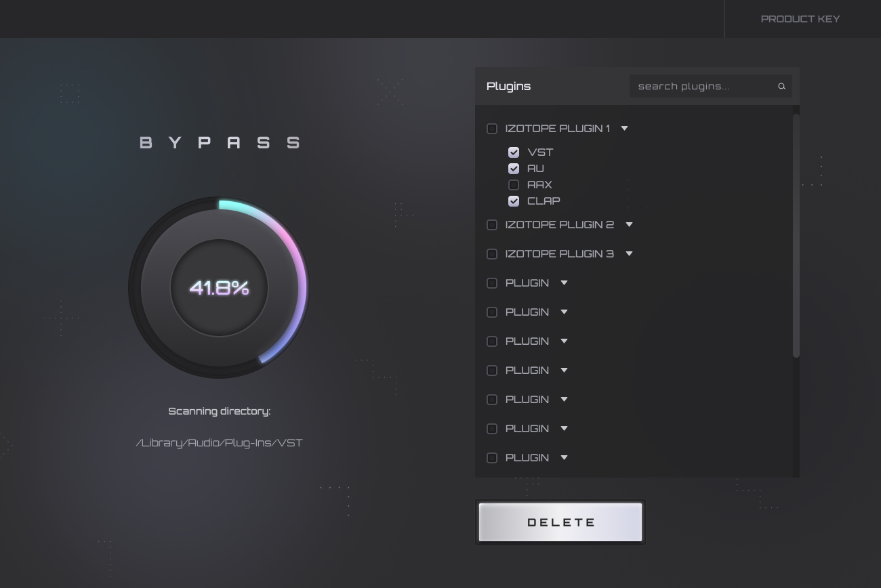
Task: Click the 41.8% progress ring
Action: click(219, 287)
